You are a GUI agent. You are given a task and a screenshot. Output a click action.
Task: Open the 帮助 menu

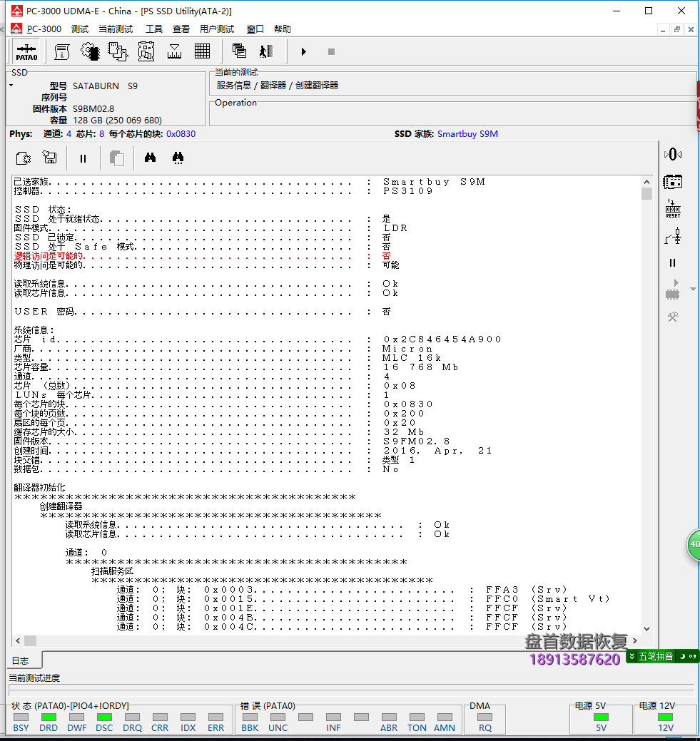point(283,29)
